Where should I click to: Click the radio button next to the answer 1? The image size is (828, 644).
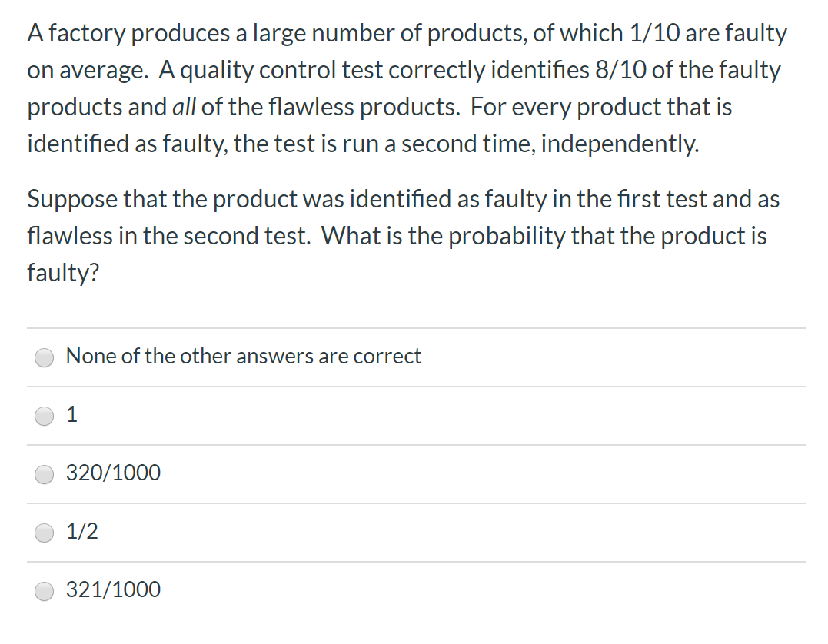coord(44,416)
